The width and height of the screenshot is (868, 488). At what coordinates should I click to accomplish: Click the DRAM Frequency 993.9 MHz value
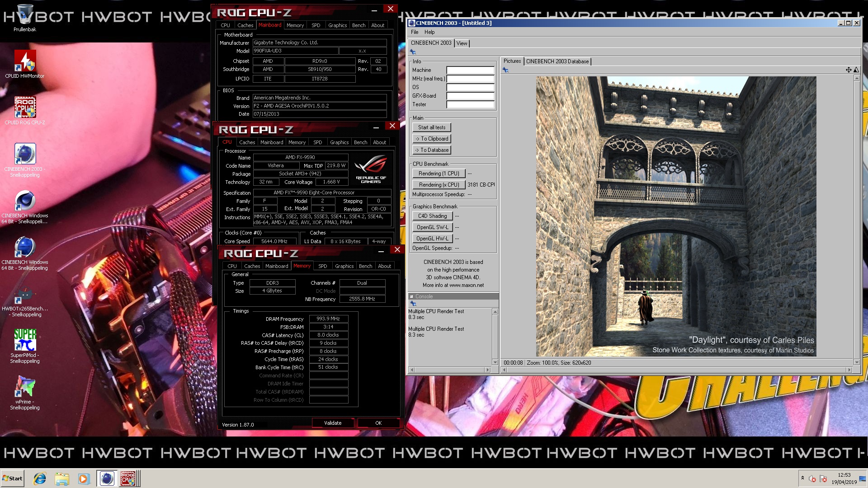tap(328, 319)
